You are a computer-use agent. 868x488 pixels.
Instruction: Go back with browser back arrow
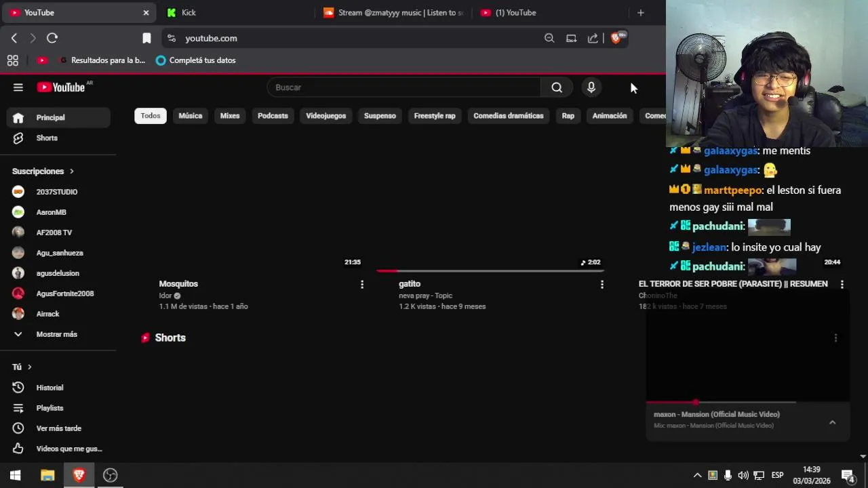tap(14, 39)
